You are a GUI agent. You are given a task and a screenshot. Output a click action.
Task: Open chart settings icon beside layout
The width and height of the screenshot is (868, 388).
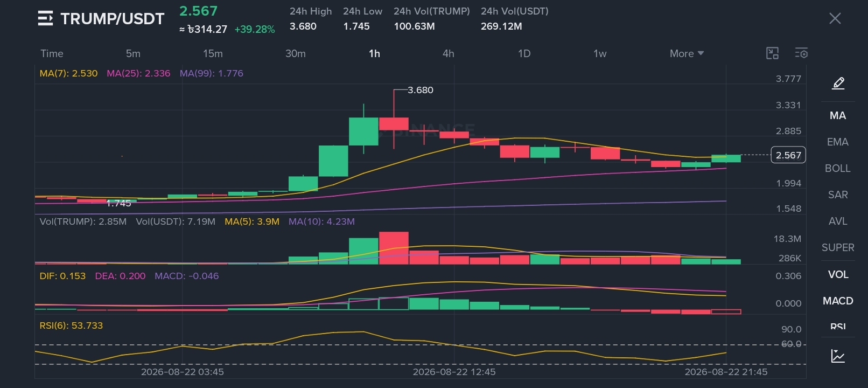[x=801, y=53]
